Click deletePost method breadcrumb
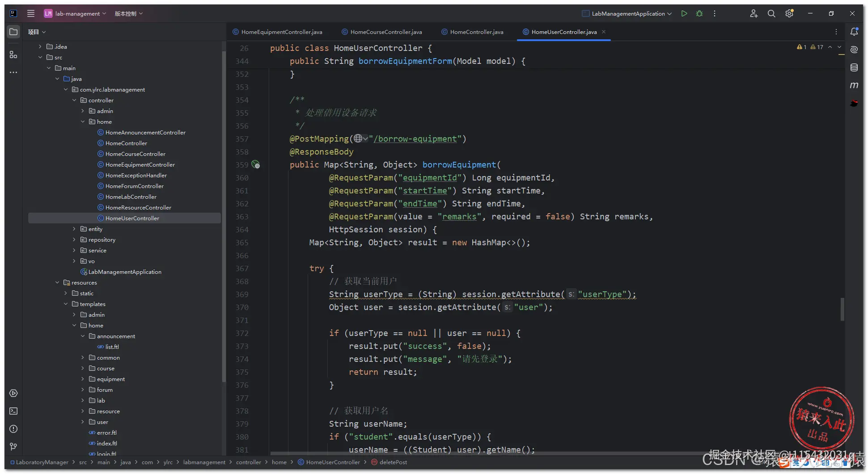868x474 pixels. tap(389, 462)
